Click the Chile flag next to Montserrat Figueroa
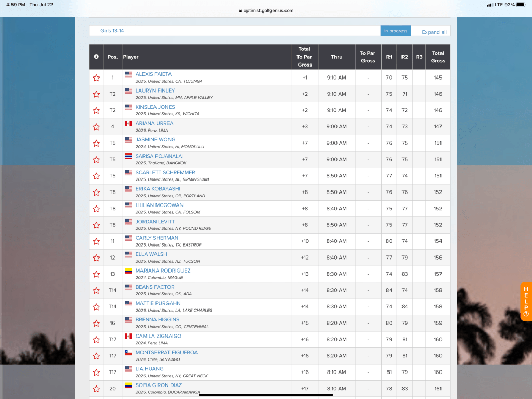This screenshot has height=399, width=532. [x=128, y=353]
